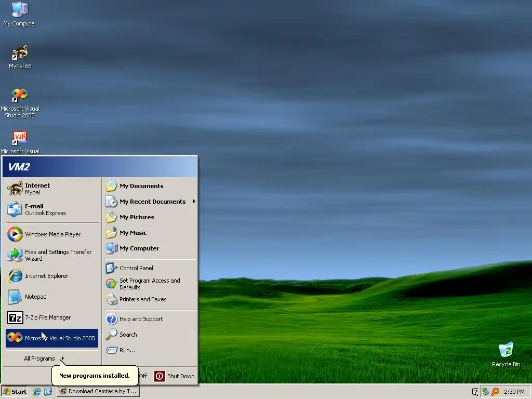532x399 pixels.
Task: Open 7-Zip File Manager
Action: [52, 317]
